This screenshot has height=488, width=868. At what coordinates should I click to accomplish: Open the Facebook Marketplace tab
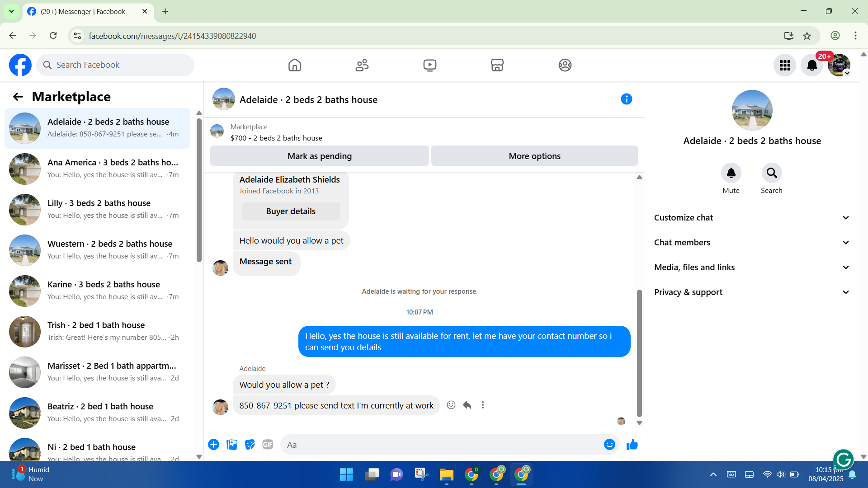[x=497, y=65]
